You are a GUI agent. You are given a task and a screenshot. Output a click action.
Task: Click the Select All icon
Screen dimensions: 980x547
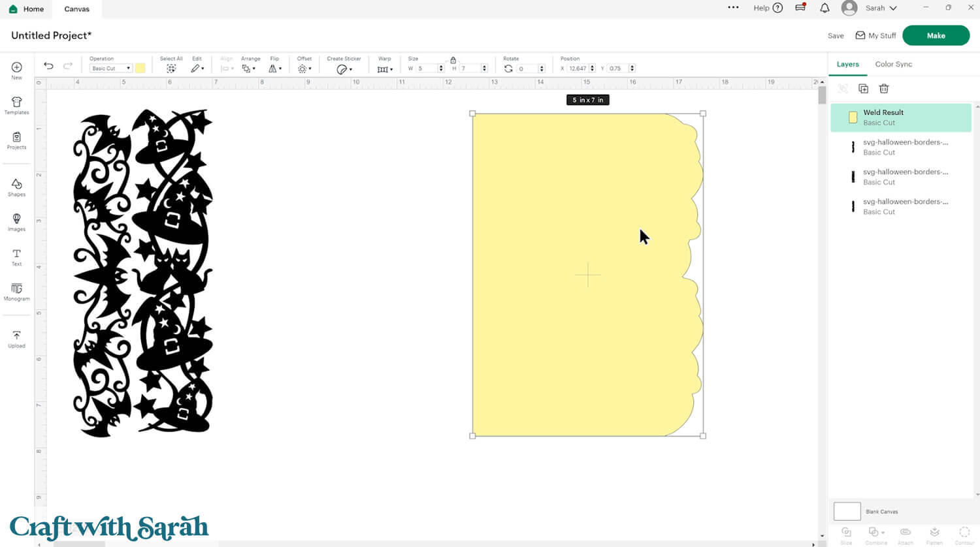pyautogui.click(x=171, y=68)
